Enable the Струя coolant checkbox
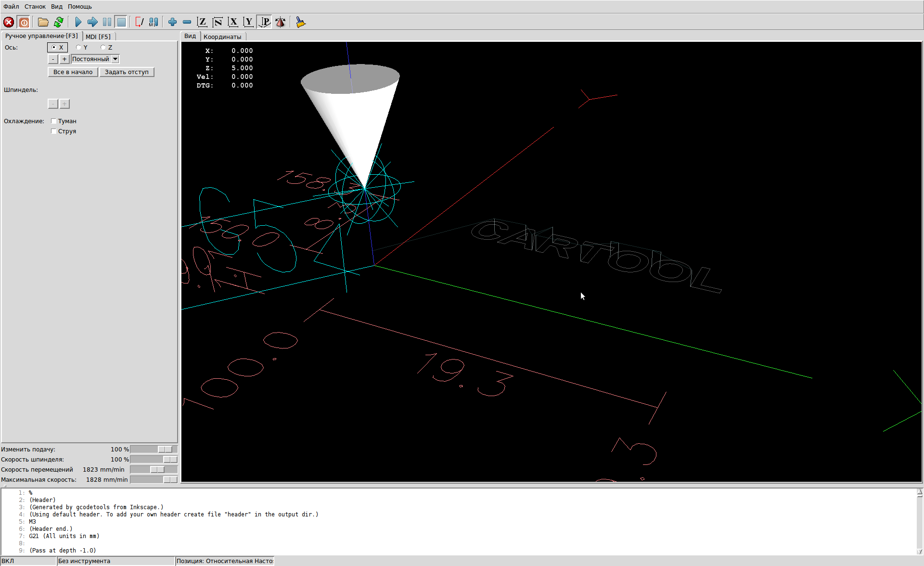Image resolution: width=924 pixels, height=566 pixels. pos(54,131)
